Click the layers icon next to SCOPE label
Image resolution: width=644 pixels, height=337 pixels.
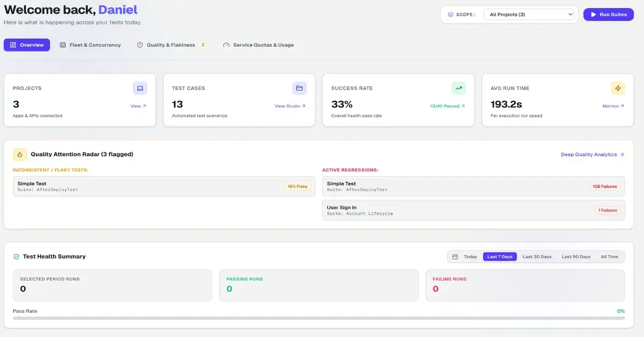pos(451,14)
